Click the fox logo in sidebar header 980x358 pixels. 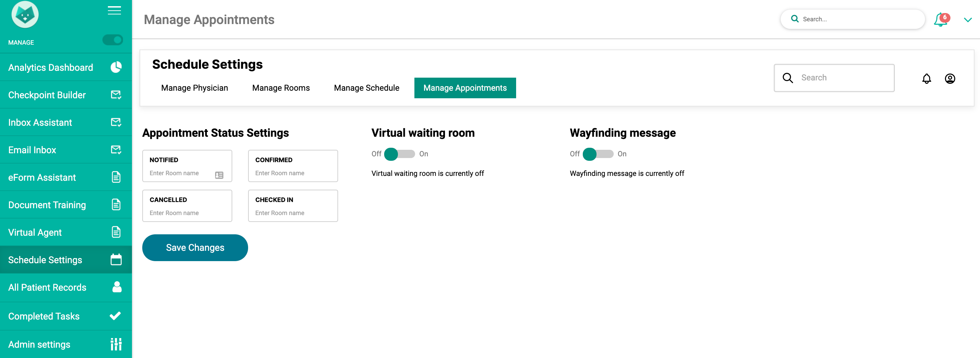pos(25,14)
